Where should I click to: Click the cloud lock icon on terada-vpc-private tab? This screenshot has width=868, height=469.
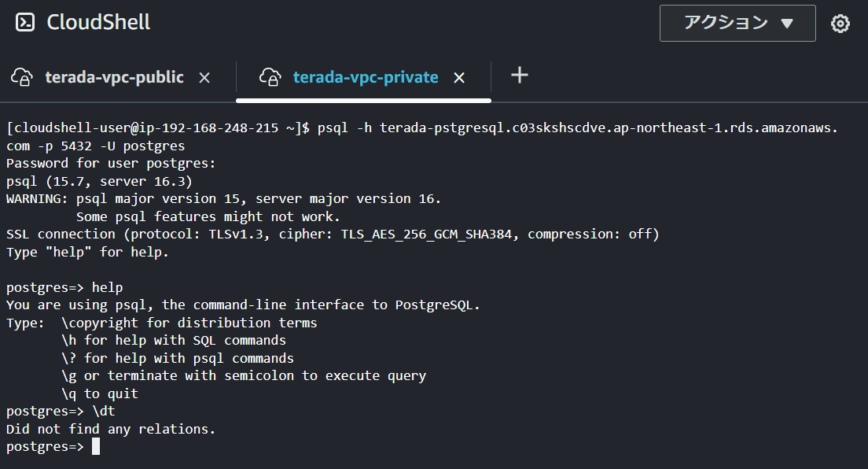point(270,77)
